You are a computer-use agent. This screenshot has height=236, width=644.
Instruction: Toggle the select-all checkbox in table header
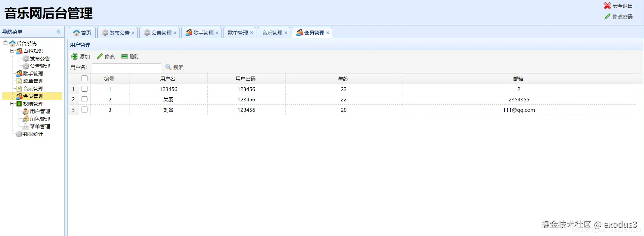(85, 78)
